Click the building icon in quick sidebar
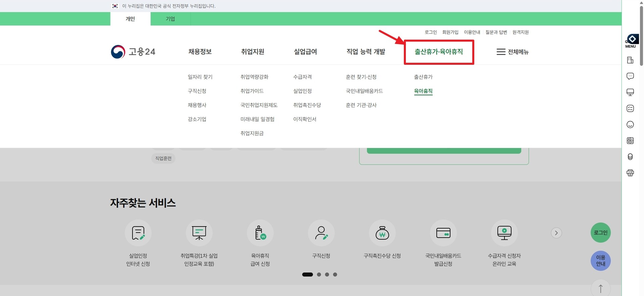This screenshot has width=644, height=296. 630,60
